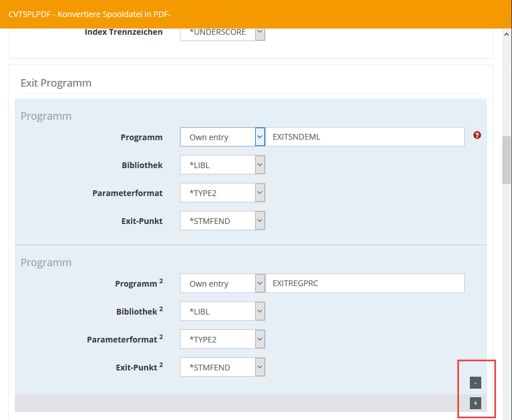512x420 pixels.
Task: Click the EXITREGPRC program name field
Action: [366, 284]
